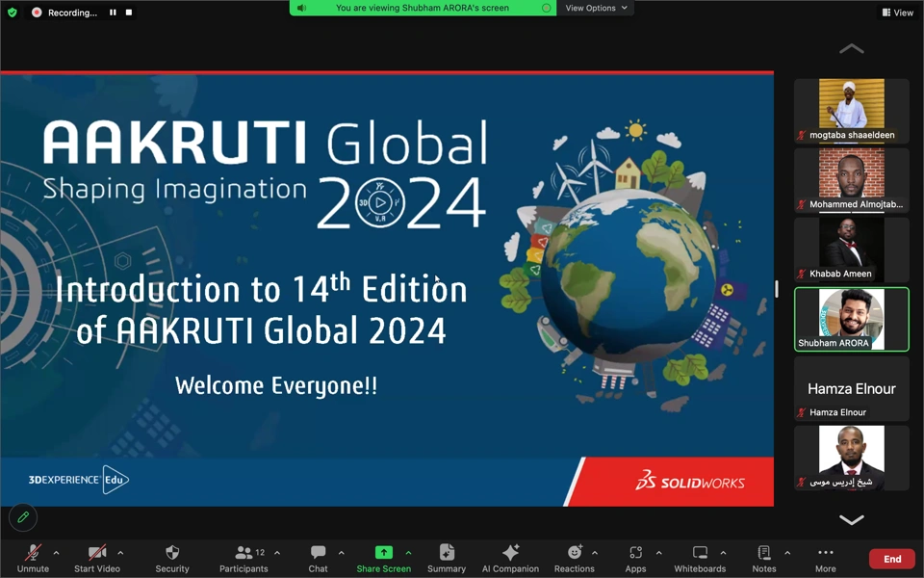
Task: Expand arrow beside Notes
Action: point(787,553)
